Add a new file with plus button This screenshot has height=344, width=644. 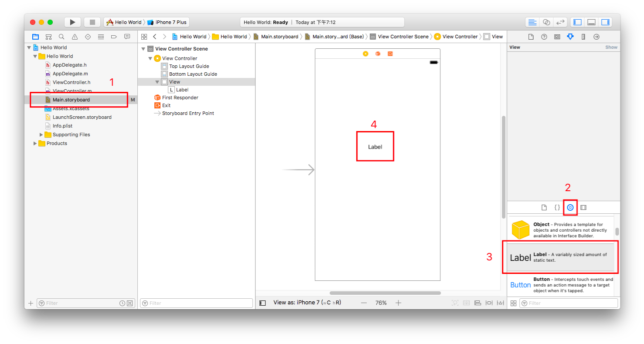pyautogui.click(x=31, y=303)
